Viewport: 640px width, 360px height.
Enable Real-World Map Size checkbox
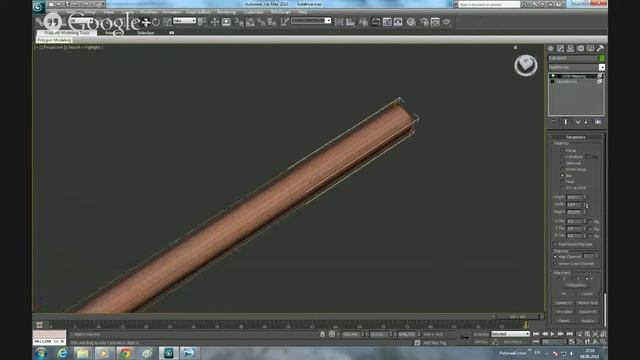556,244
